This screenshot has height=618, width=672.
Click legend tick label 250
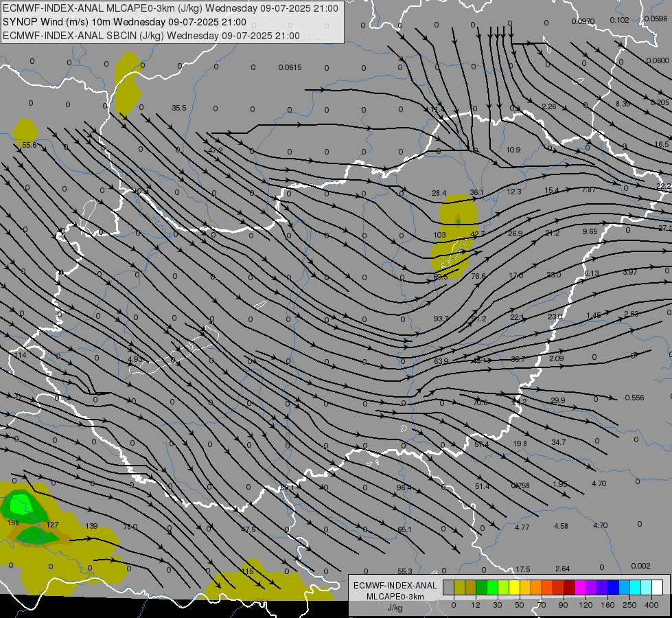pyautogui.click(x=629, y=605)
